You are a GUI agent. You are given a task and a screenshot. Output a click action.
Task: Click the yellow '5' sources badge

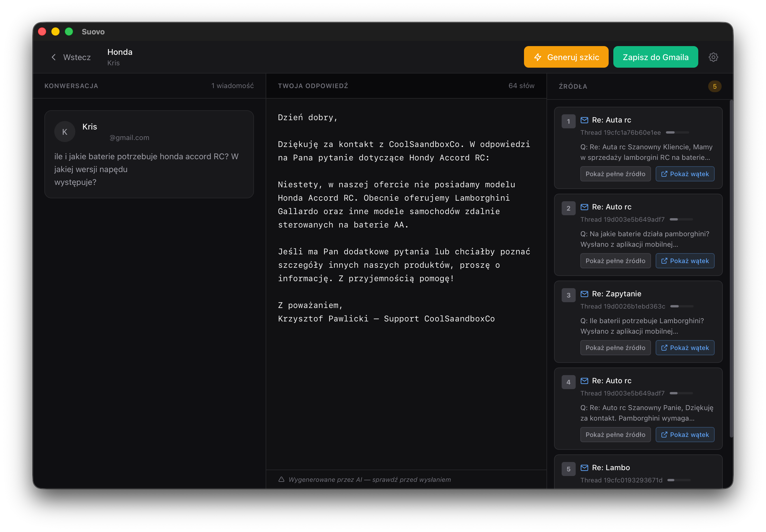click(715, 86)
